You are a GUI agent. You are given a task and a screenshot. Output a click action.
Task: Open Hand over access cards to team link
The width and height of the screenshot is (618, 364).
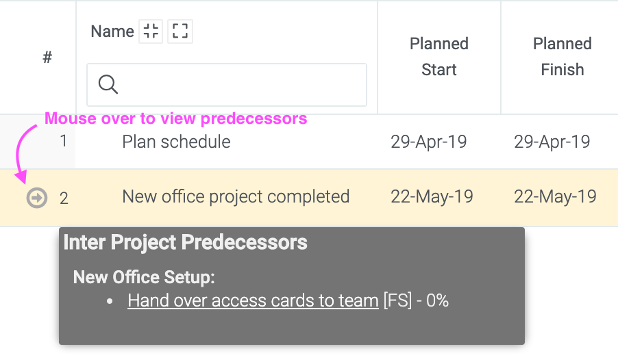click(253, 300)
